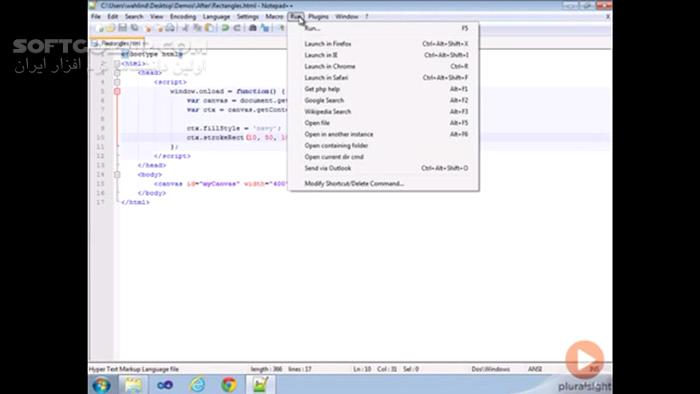The image size is (700, 394).
Task: Click the Find binoculars toolbar icon
Action: pos(253,28)
